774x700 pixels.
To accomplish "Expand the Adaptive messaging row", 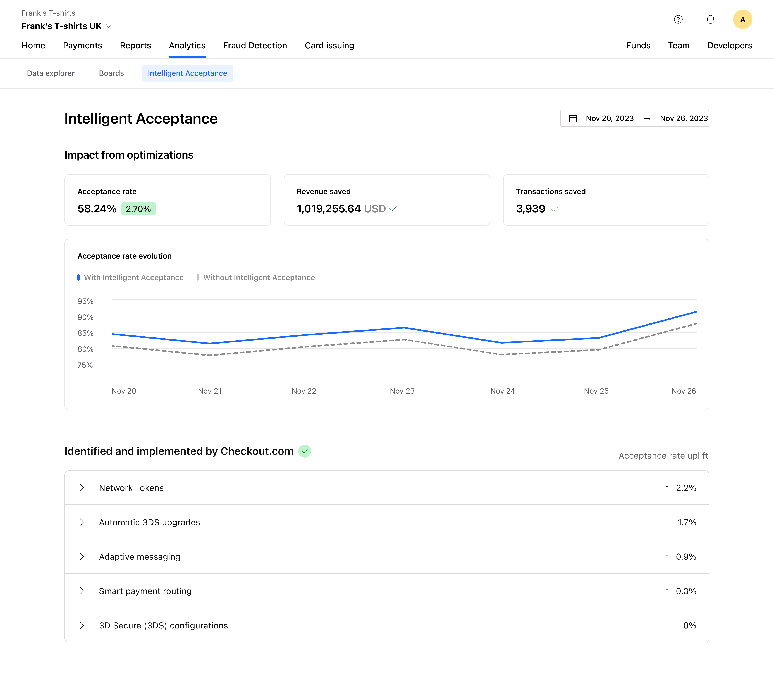I will [387, 556].
